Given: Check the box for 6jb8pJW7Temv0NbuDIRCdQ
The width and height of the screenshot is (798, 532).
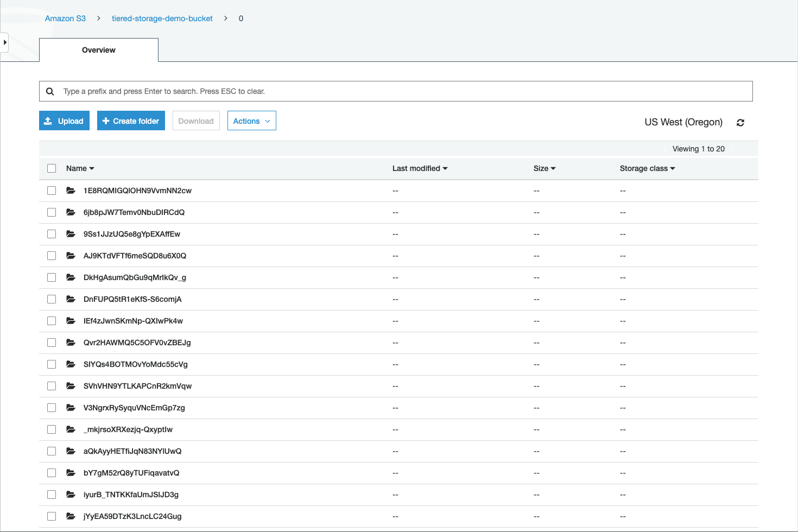Looking at the screenshot, I should [x=52, y=212].
